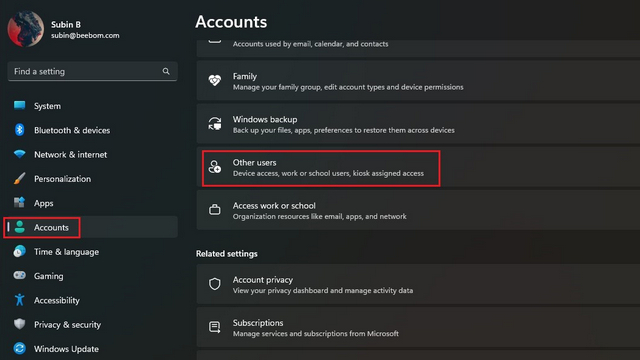Open the Account privacy card
This screenshot has width=640, height=360.
tap(418, 284)
